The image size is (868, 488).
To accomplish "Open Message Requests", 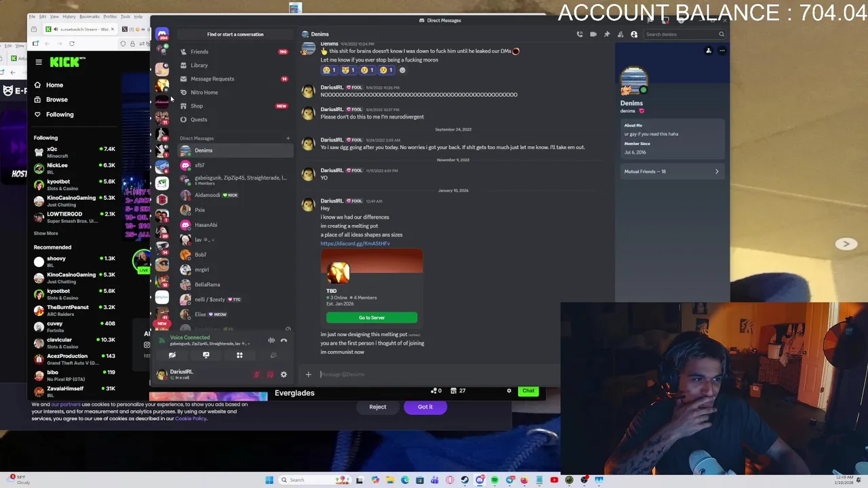I will [235, 79].
